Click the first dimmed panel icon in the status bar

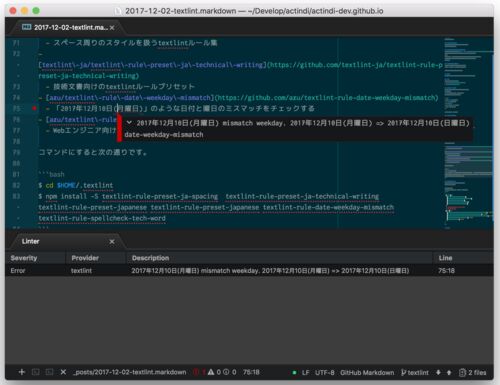pos(36,372)
